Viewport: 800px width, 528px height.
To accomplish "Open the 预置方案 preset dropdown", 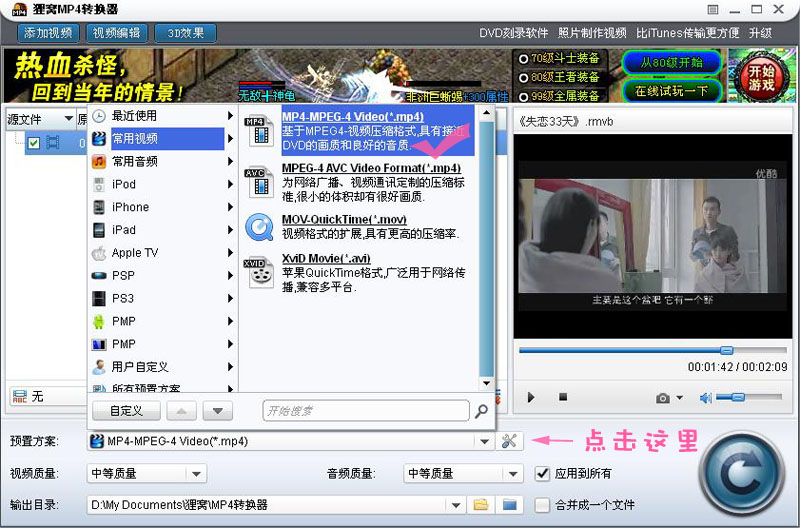I will 484,441.
